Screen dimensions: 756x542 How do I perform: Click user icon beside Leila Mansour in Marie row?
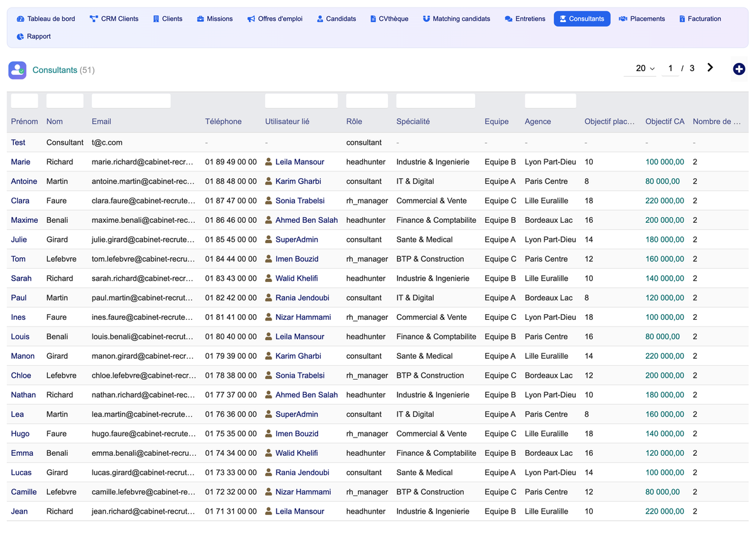coord(269,162)
